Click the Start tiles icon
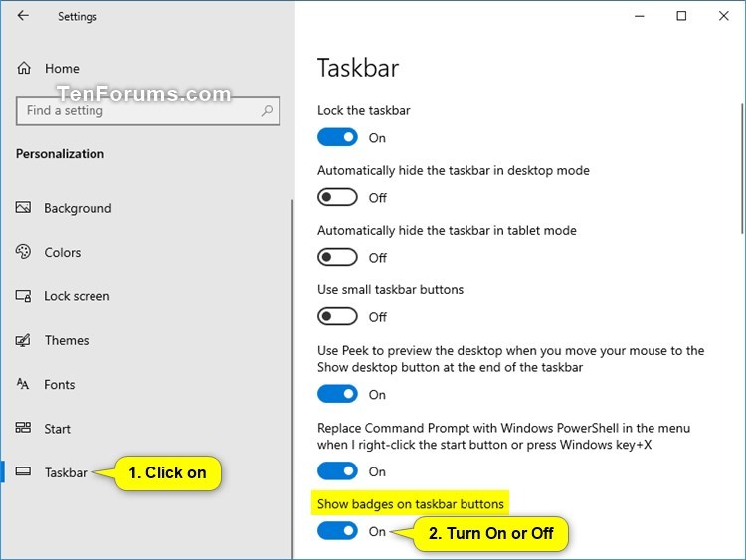Viewport: 746px width, 560px height. 23,428
